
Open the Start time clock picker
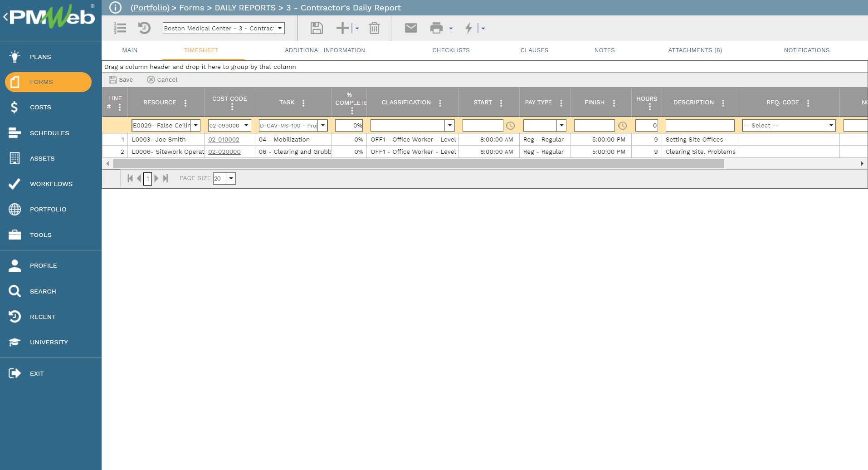tap(510, 126)
